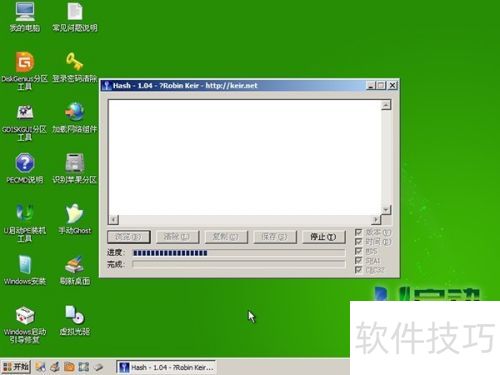The width and height of the screenshot is (500, 375).
Task: Toggle the MD5 checkbox
Action: pyautogui.click(x=359, y=251)
